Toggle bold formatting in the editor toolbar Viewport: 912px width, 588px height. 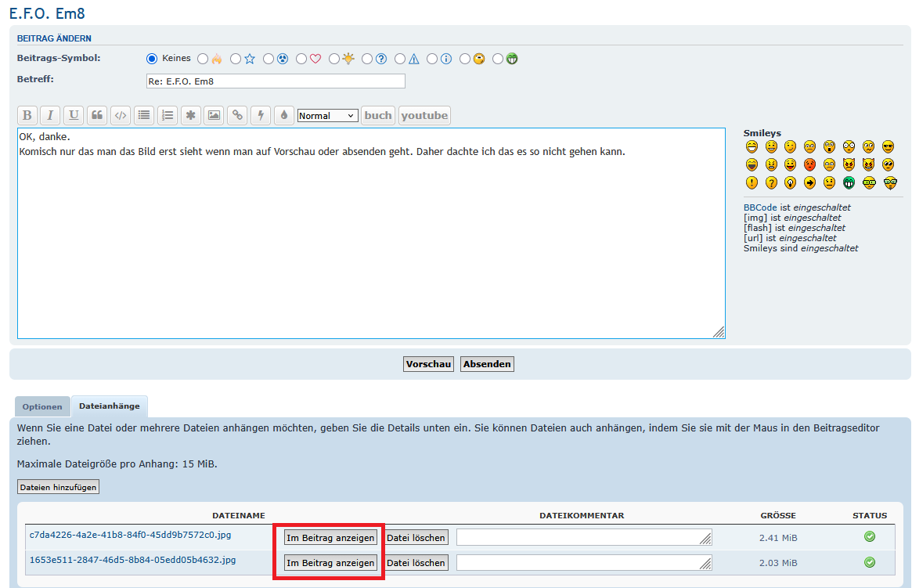tap(27, 116)
